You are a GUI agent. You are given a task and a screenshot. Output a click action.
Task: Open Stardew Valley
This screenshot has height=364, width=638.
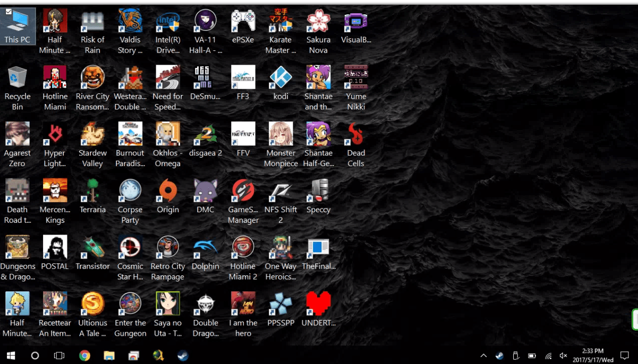click(x=92, y=134)
